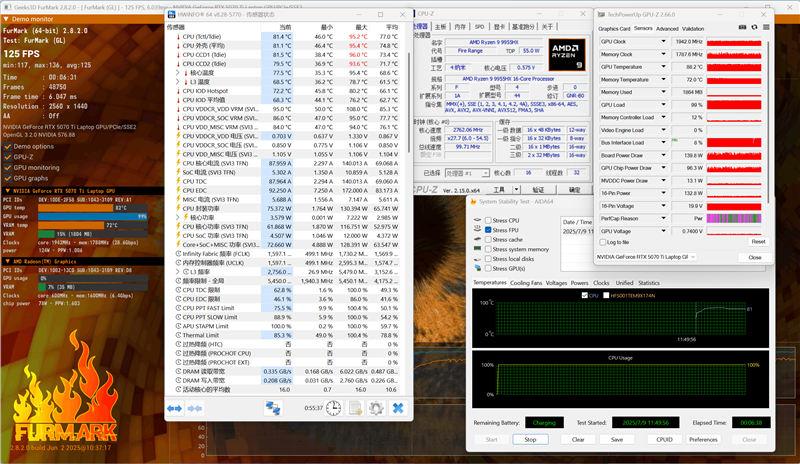
Task: Open HWiNFO sensor settings gear icon
Action: [x=376, y=408]
